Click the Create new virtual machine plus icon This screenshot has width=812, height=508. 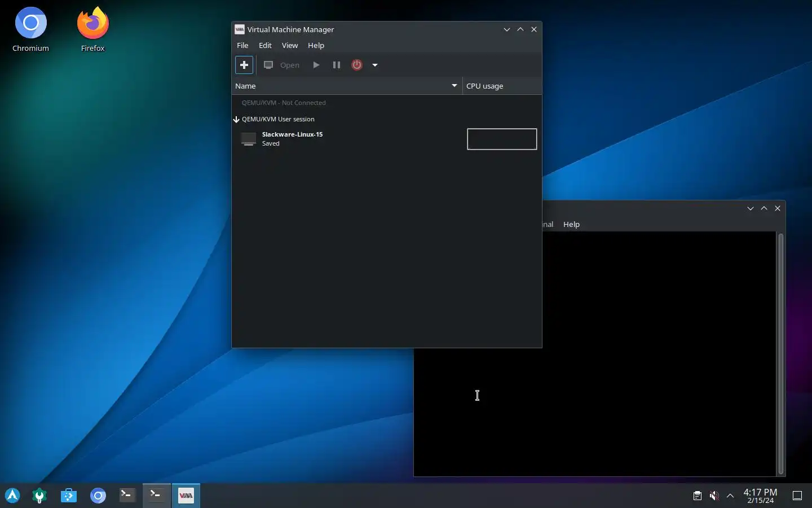244,65
